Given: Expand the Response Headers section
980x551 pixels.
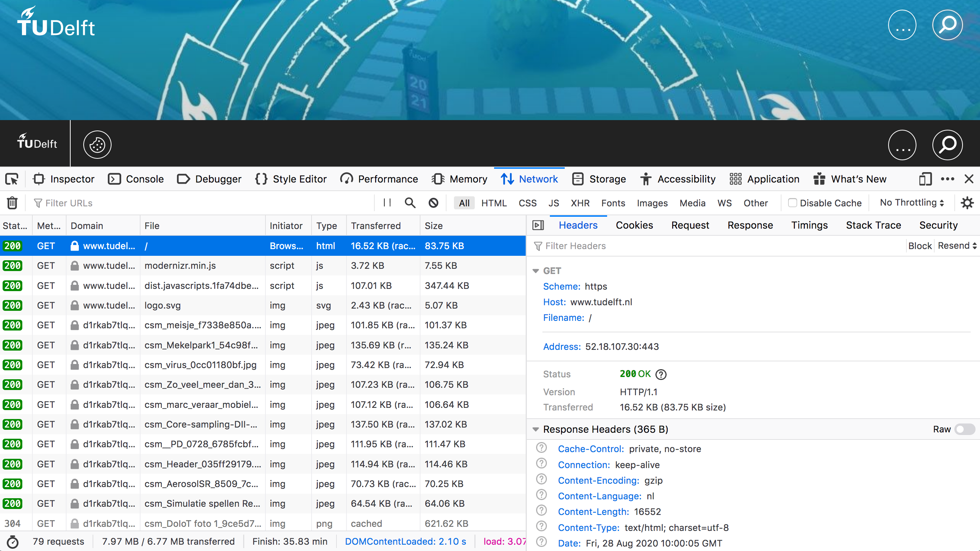Looking at the screenshot, I should tap(536, 429).
